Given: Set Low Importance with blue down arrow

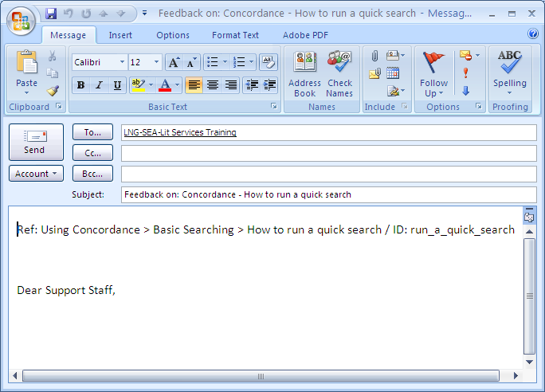Looking at the screenshot, I should click(466, 91).
